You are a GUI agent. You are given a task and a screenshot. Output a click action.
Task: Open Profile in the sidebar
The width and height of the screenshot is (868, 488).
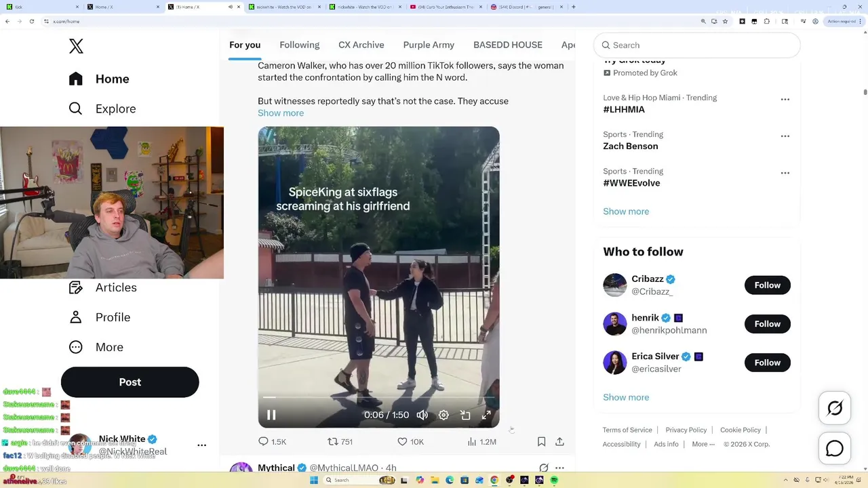pyautogui.click(x=99, y=317)
